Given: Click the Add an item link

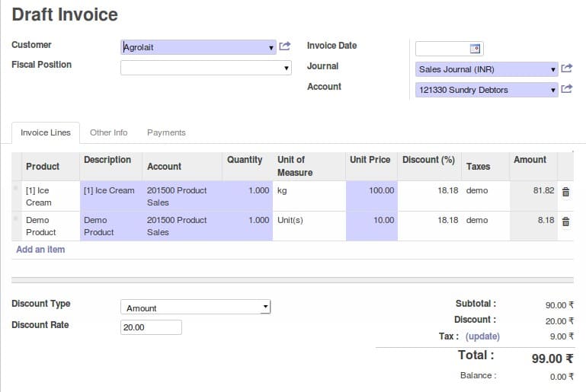Looking at the screenshot, I should point(40,250).
